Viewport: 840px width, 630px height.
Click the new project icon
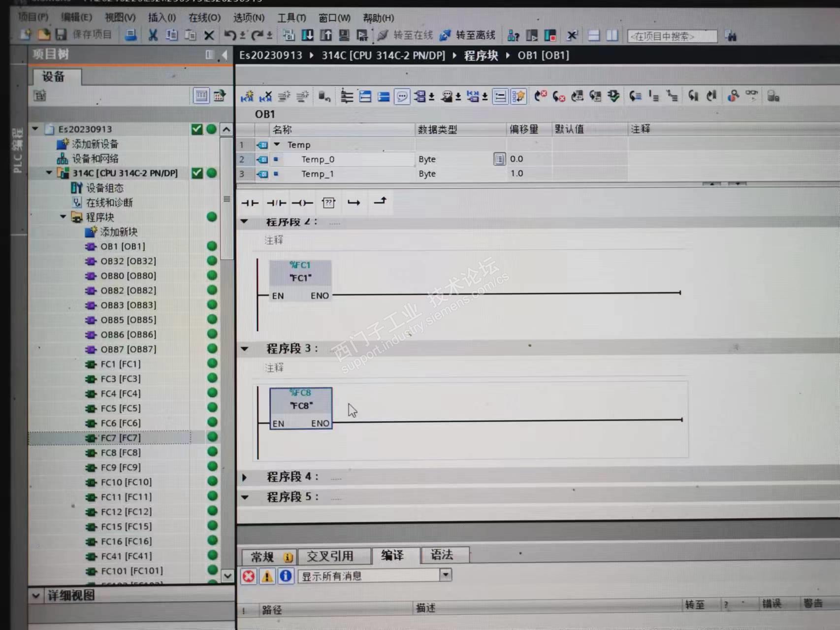pyautogui.click(x=25, y=34)
